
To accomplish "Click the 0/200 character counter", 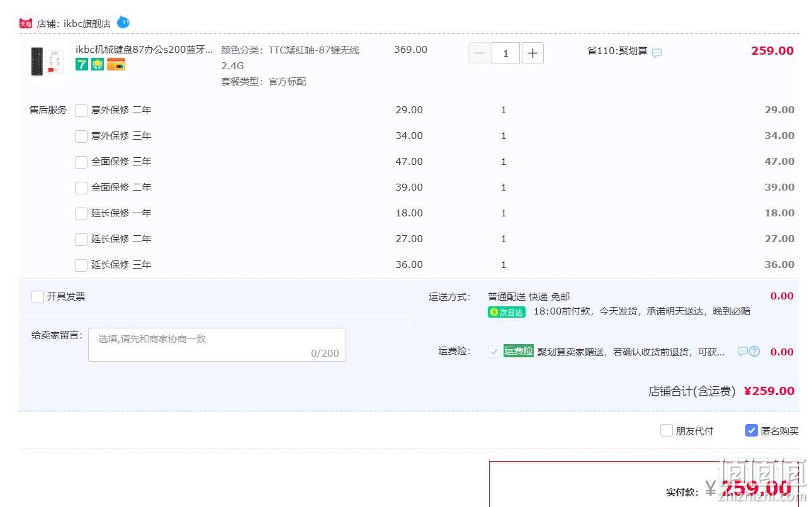I will (x=325, y=354).
